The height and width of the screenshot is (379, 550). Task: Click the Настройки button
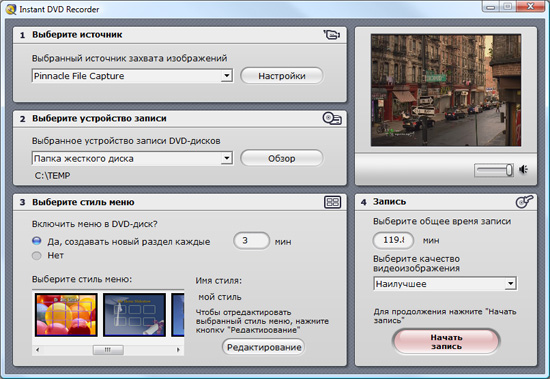[x=282, y=76]
